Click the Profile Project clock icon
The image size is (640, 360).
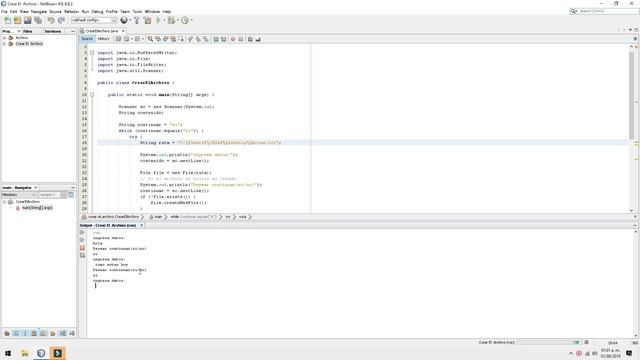point(185,20)
